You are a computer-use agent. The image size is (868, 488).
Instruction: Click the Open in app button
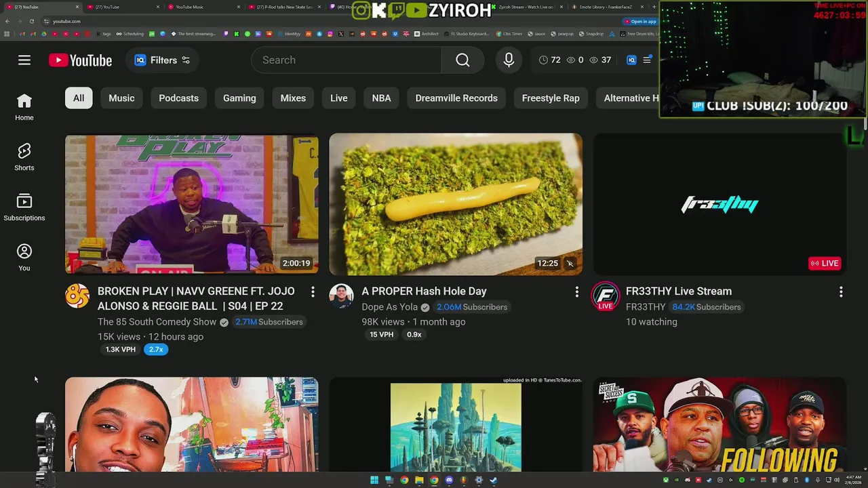pos(640,21)
